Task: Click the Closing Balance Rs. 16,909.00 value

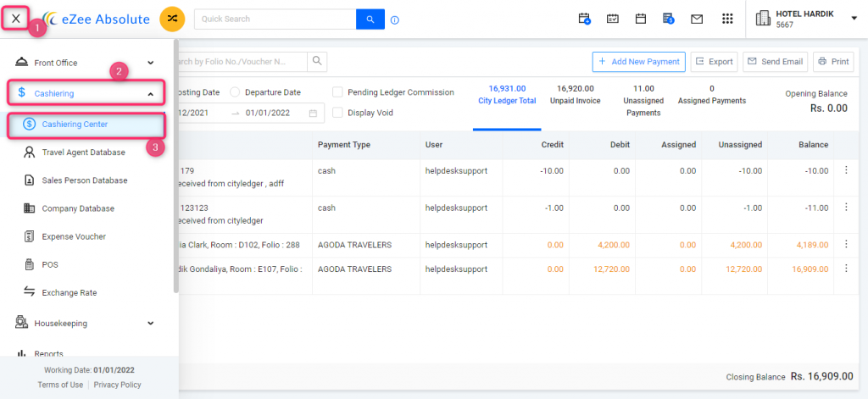Action: (822, 376)
